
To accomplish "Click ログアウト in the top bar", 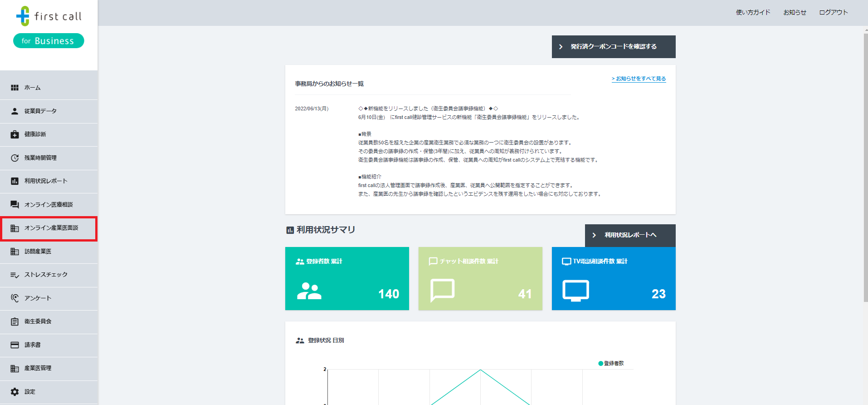I will coord(833,13).
